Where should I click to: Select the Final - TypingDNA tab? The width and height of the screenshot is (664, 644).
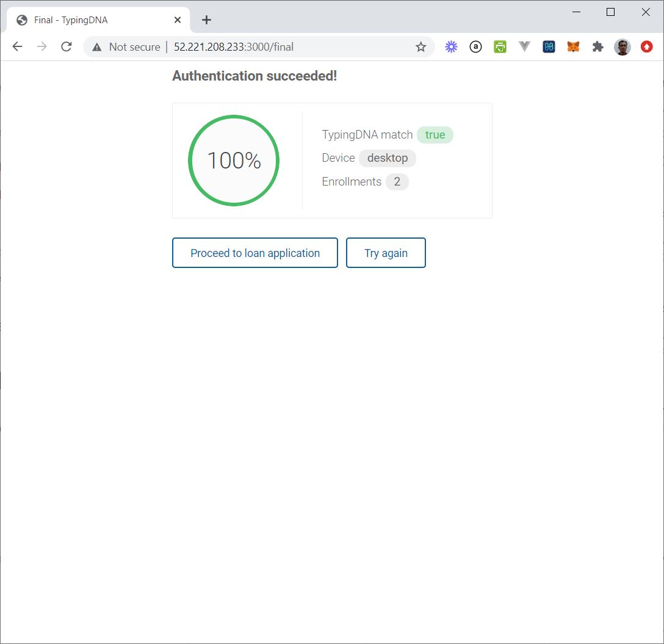pos(98,20)
